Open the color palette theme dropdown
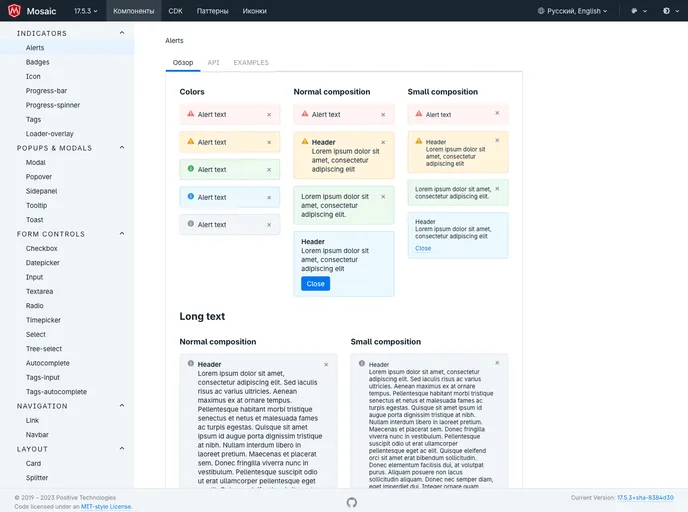The width and height of the screenshot is (688, 512). (x=636, y=11)
